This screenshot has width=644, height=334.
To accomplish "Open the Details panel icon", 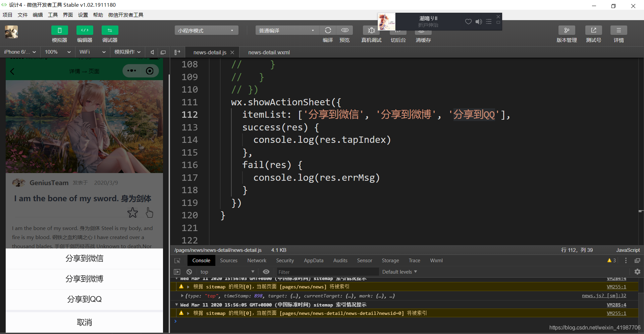I will [619, 30].
